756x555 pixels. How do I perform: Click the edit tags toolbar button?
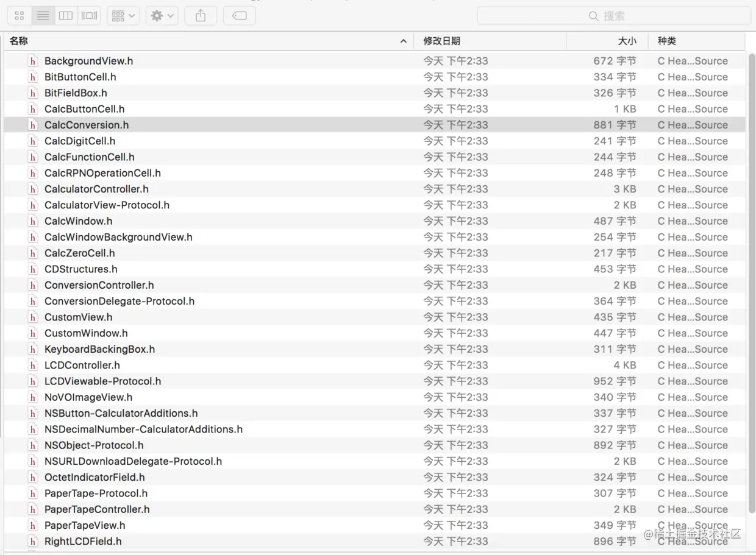coord(240,16)
